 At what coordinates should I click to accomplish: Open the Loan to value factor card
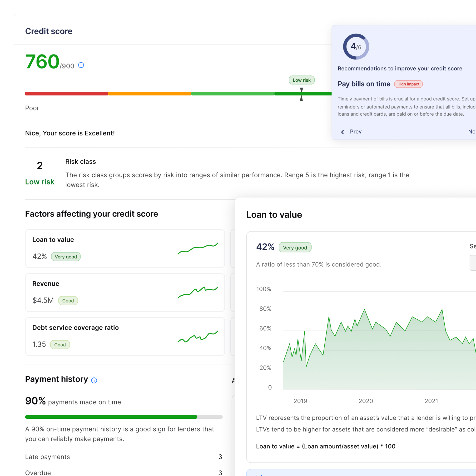click(x=125, y=248)
